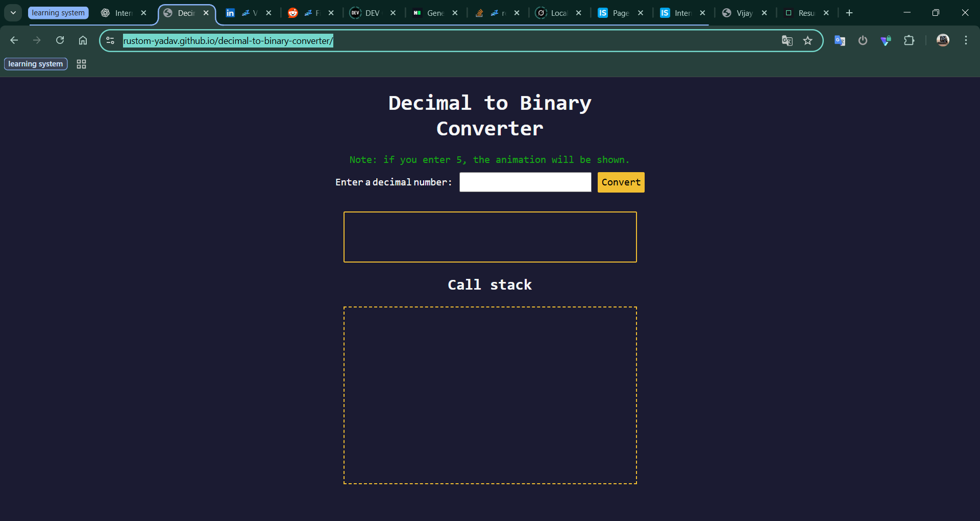
Task: Close the IS Inter tab
Action: point(703,13)
